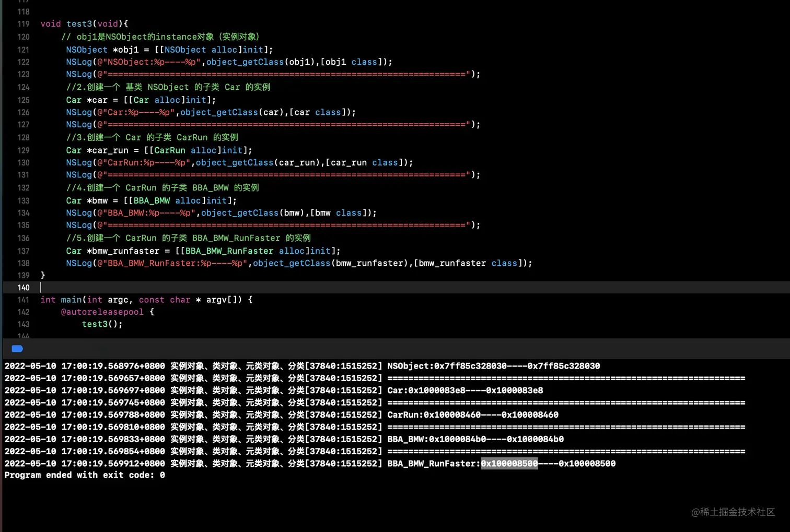Click the comment "//4.创建一个 CarRun 的子类 BBA_BMW 的实例"

(x=162, y=187)
